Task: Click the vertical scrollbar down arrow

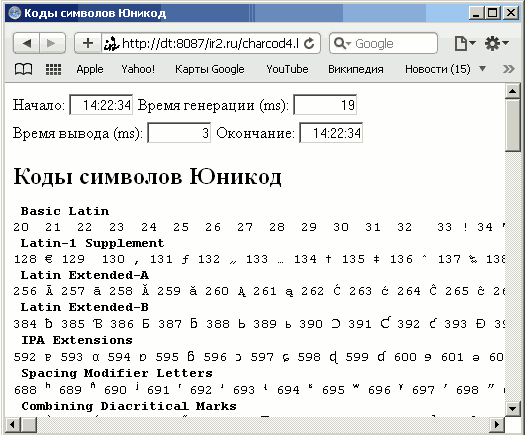Action: click(x=512, y=409)
